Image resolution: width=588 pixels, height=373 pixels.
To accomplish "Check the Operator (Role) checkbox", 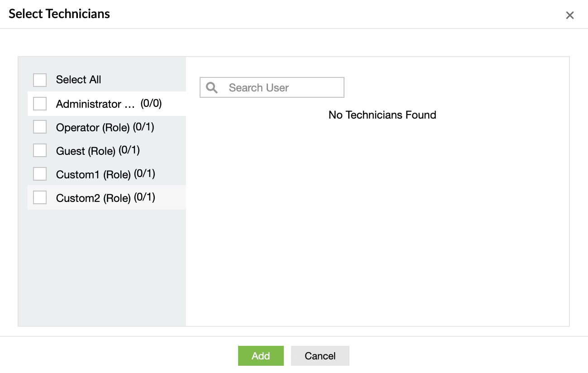I will coord(39,127).
